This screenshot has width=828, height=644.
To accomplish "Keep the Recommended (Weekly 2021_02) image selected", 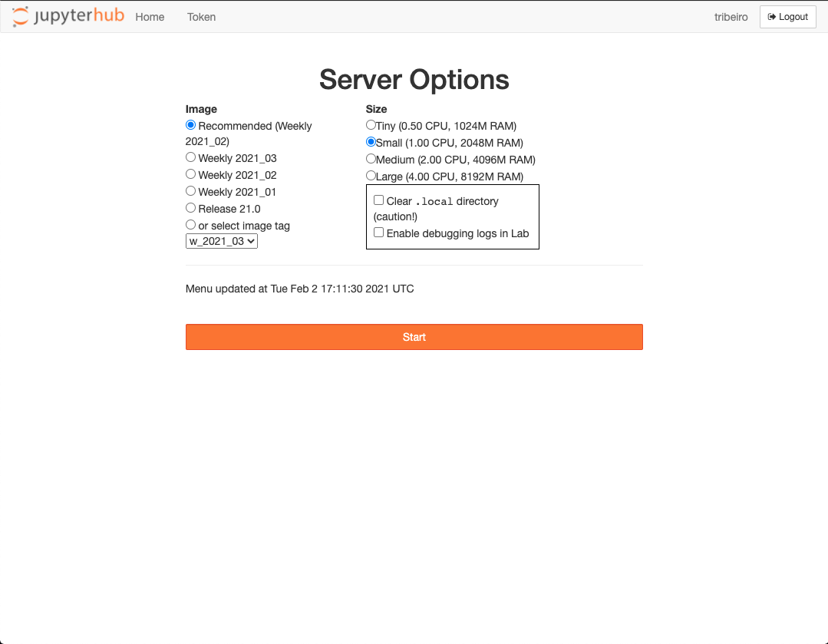I will pyautogui.click(x=190, y=124).
